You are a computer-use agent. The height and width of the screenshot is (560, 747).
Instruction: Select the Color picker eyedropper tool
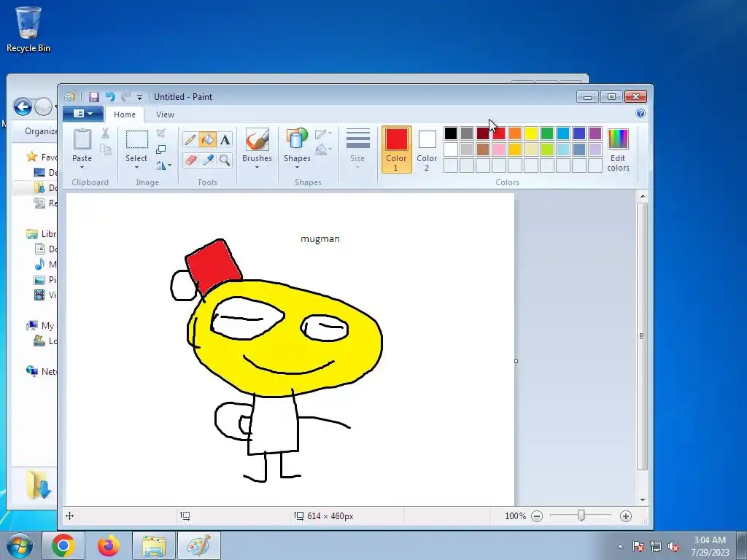(208, 160)
